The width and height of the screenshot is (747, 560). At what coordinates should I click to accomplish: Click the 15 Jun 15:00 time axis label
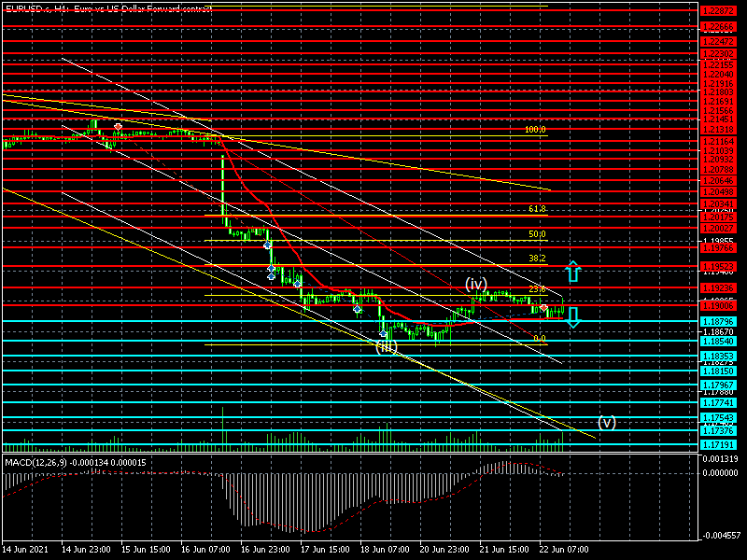tap(146, 549)
